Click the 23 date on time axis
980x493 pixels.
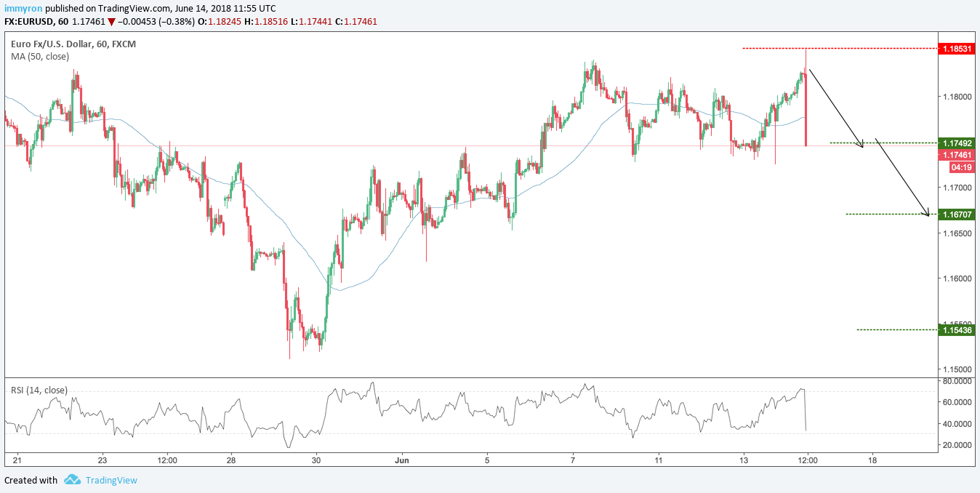click(103, 460)
